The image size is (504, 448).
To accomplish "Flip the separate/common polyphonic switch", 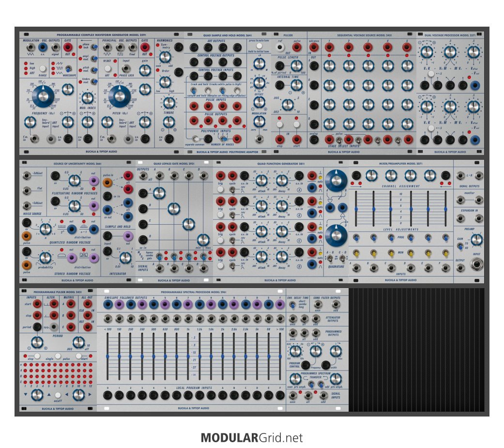I will (x=195, y=139).
